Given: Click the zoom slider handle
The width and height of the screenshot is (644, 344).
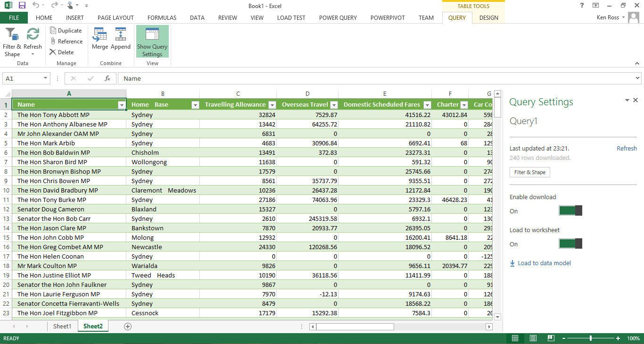Looking at the screenshot, I should pyautogui.click(x=591, y=338).
